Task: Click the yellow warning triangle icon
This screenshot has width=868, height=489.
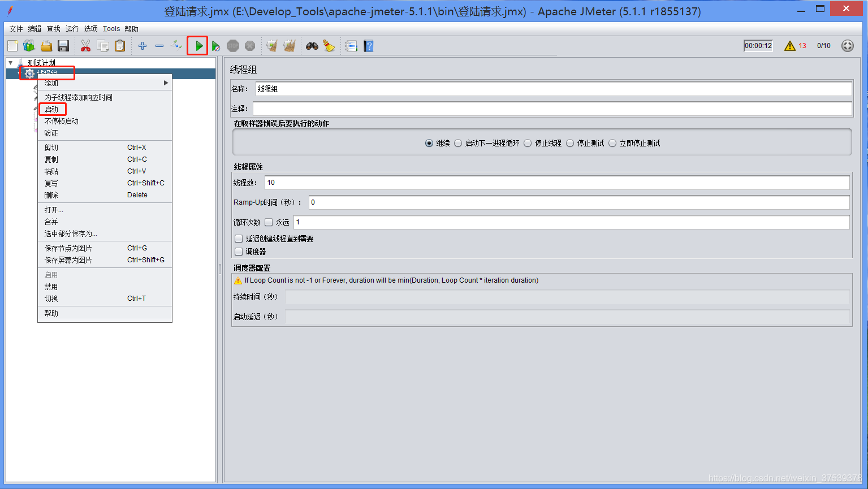Action: [x=790, y=46]
